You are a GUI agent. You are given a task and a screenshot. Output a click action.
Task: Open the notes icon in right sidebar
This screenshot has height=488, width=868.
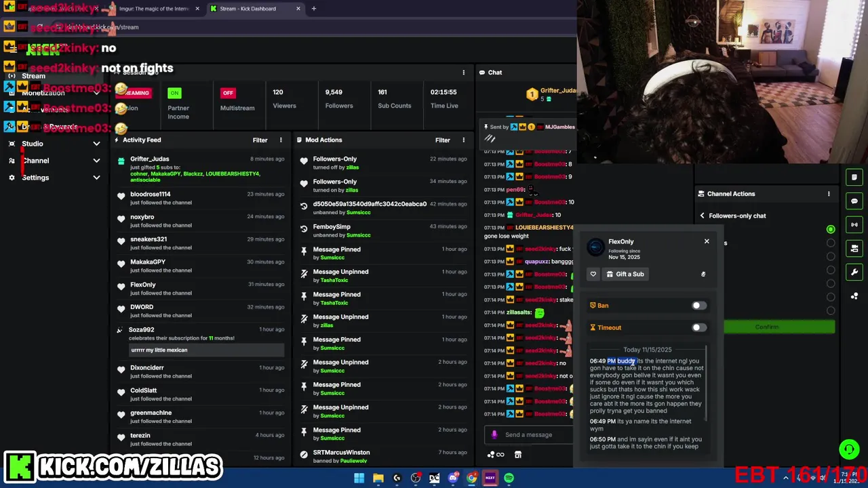point(854,178)
